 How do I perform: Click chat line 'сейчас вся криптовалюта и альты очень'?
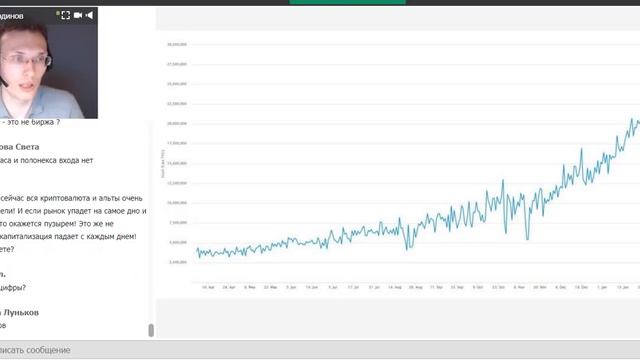pos(71,198)
